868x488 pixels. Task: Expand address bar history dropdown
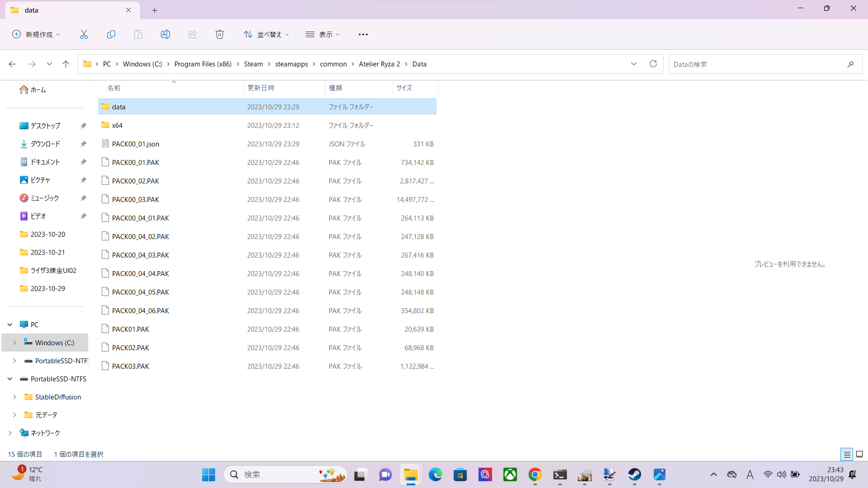pos(634,64)
